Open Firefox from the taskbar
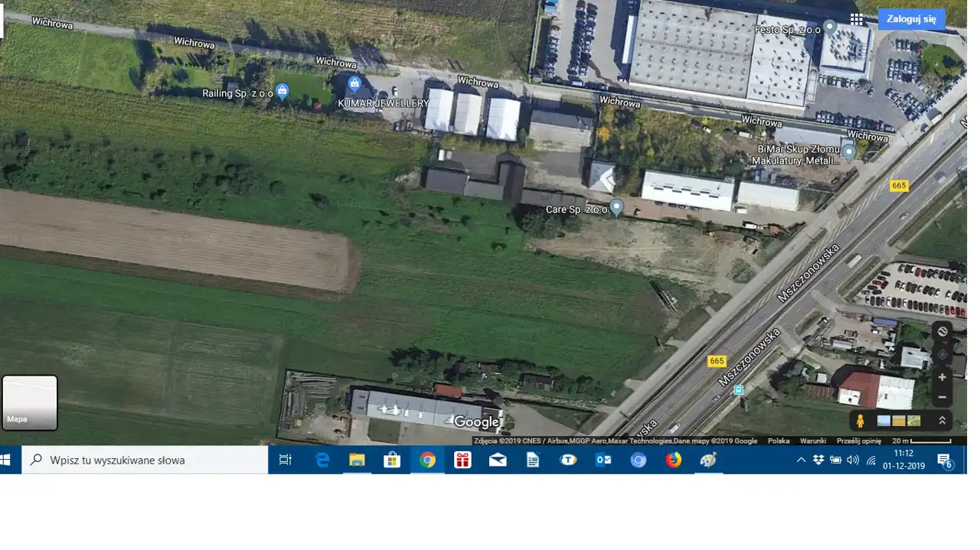 pos(673,460)
